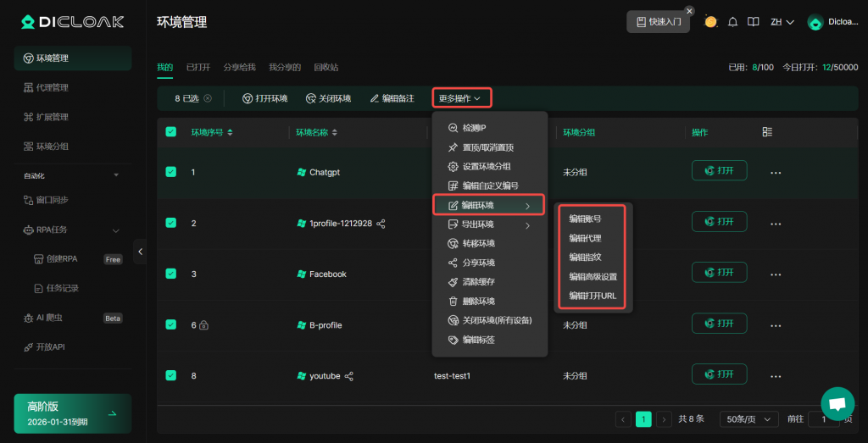This screenshot has height=443, width=868.
Task: Open three-dot menu for Chatgpt row
Action: [x=775, y=172]
